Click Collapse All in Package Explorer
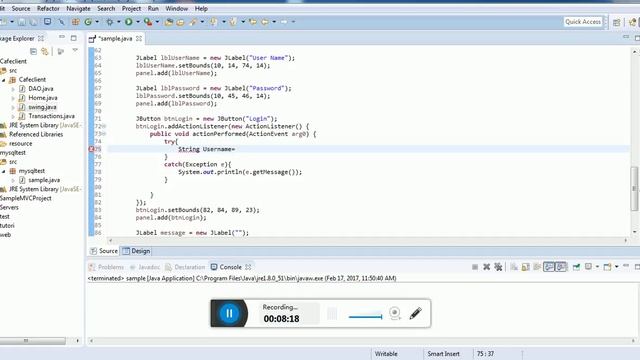 tap(33, 51)
